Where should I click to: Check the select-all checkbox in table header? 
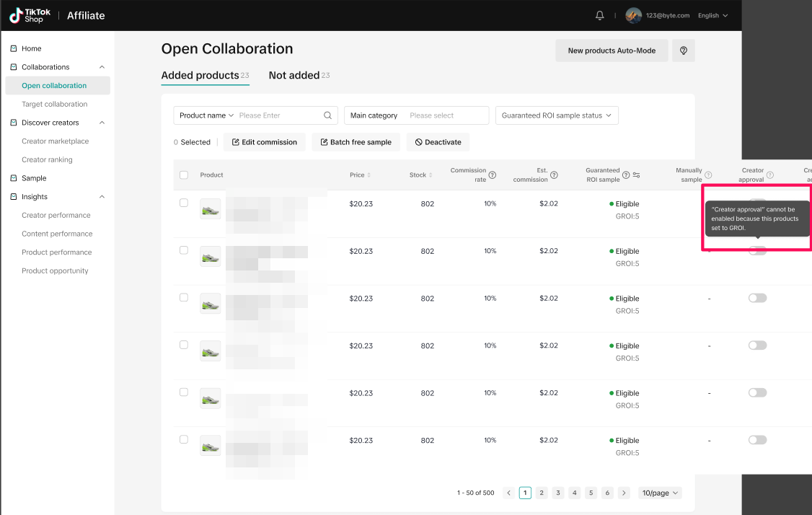(184, 175)
